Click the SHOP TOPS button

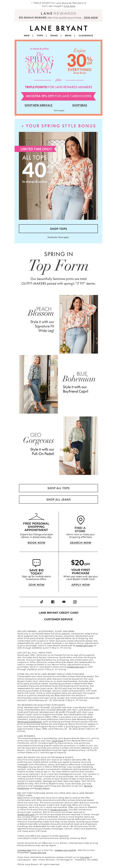58,229
